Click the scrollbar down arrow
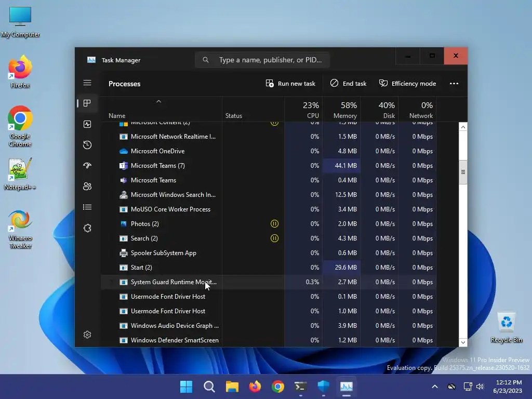532x399 pixels. click(463, 342)
